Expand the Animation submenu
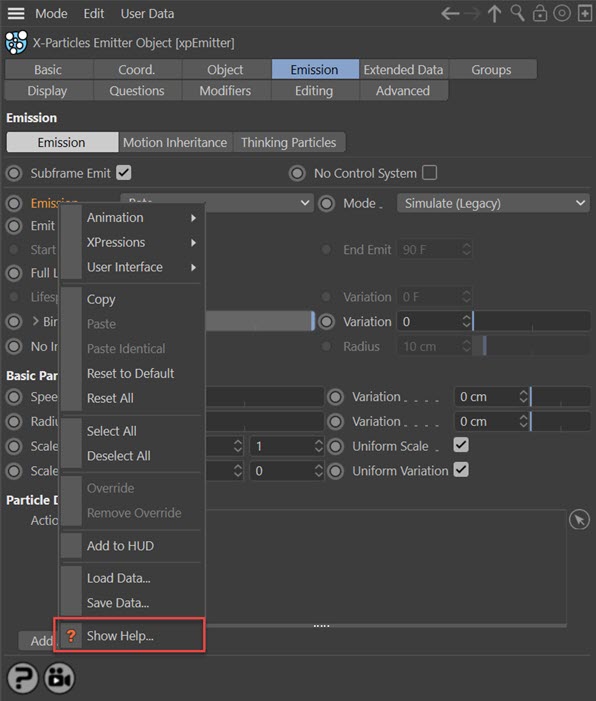The image size is (596, 701). click(x=132, y=218)
